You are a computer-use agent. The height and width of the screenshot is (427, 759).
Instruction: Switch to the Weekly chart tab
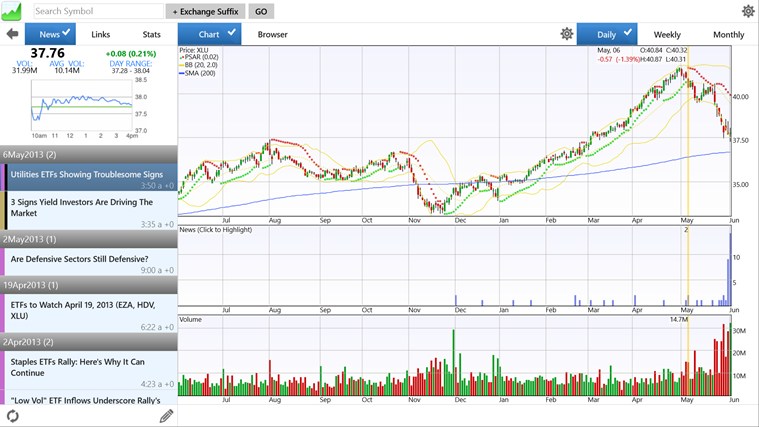[667, 34]
